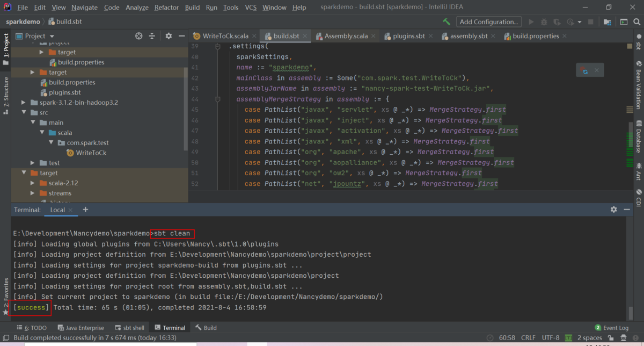Click CRLF line separator in status bar
The height and width of the screenshot is (346, 644).
(x=528, y=337)
